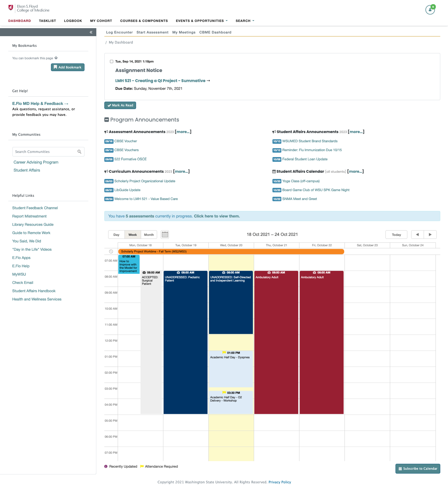Open Courses & Components nav item
This screenshot has width=448, height=489.
144,21
